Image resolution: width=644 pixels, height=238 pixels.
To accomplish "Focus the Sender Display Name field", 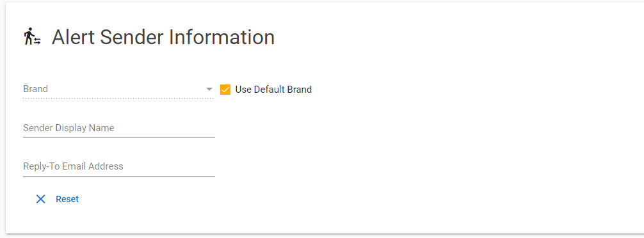I will coord(119,128).
